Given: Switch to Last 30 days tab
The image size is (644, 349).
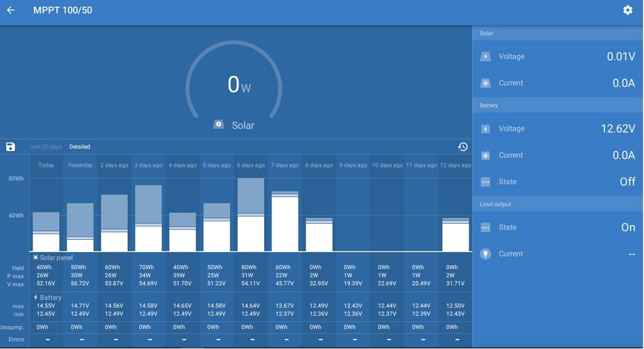Looking at the screenshot, I should coord(45,147).
